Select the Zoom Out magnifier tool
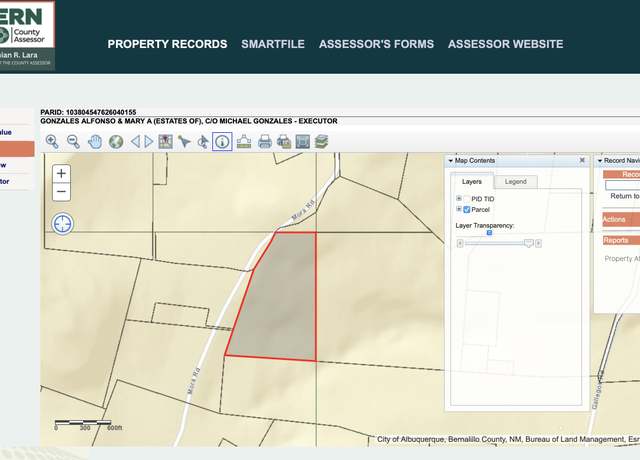The width and height of the screenshot is (640, 460). [x=73, y=142]
